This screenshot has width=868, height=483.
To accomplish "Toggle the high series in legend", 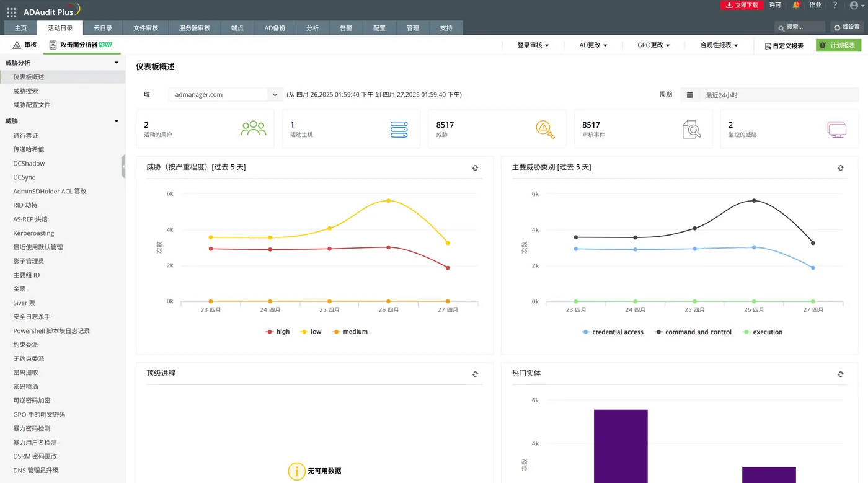I will tap(278, 332).
